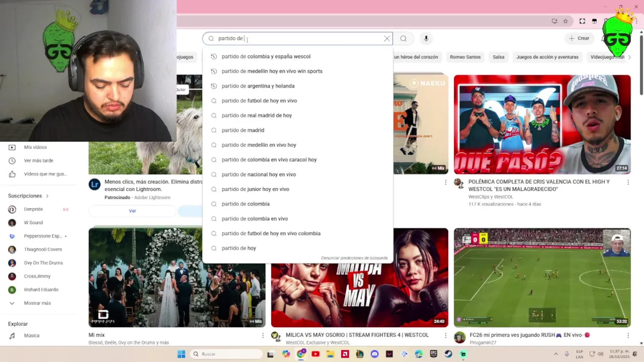Open "Videos que me gus..." liked videos
This screenshot has width=644, height=362.
point(45,174)
